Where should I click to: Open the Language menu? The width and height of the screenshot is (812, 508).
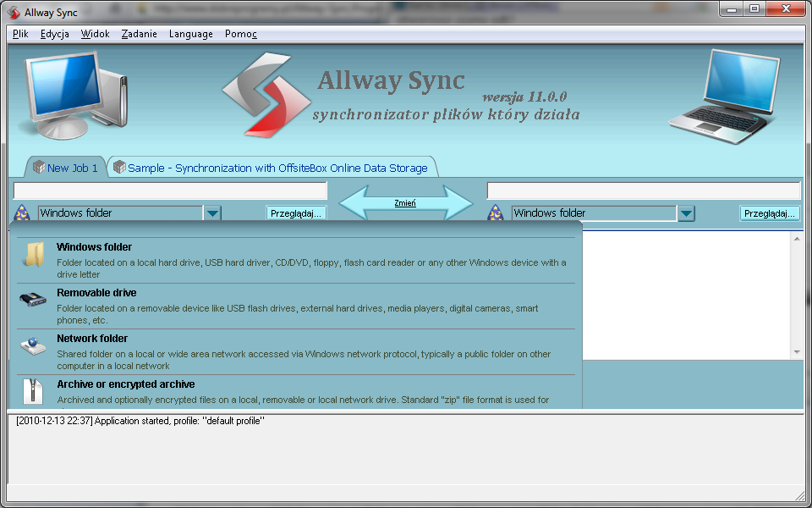pos(191,34)
